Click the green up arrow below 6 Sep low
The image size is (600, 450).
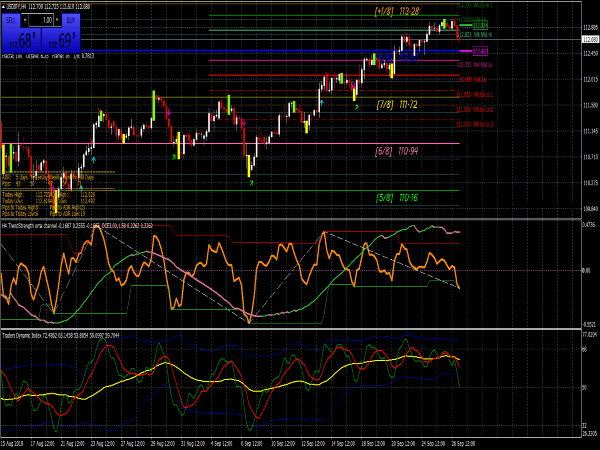tap(251, 183)
